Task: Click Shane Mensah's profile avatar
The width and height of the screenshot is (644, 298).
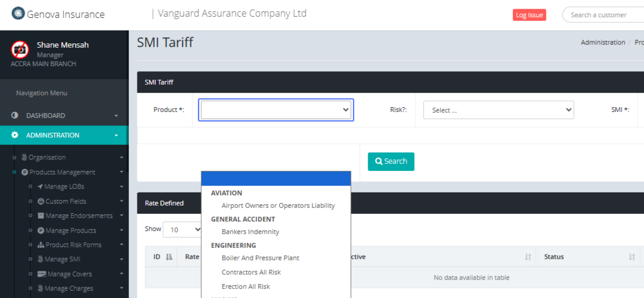Action: 20,50
